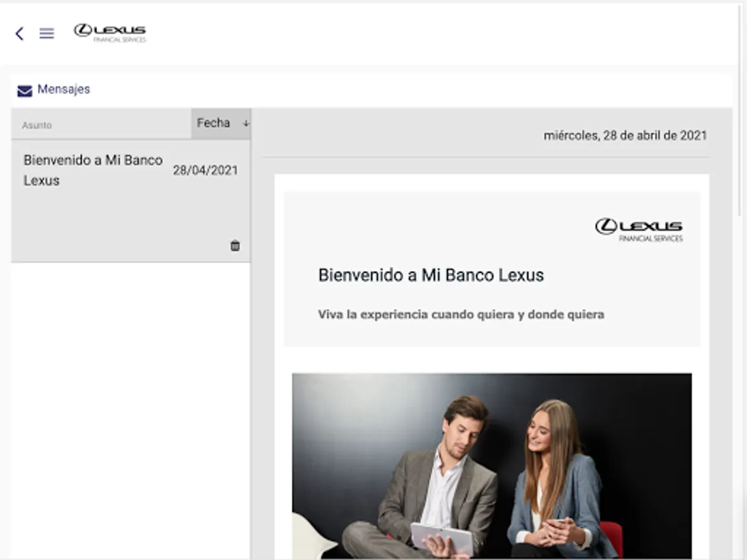Click the Mensajes section title
The image size is (747, 560).
[x=63, y=89]
